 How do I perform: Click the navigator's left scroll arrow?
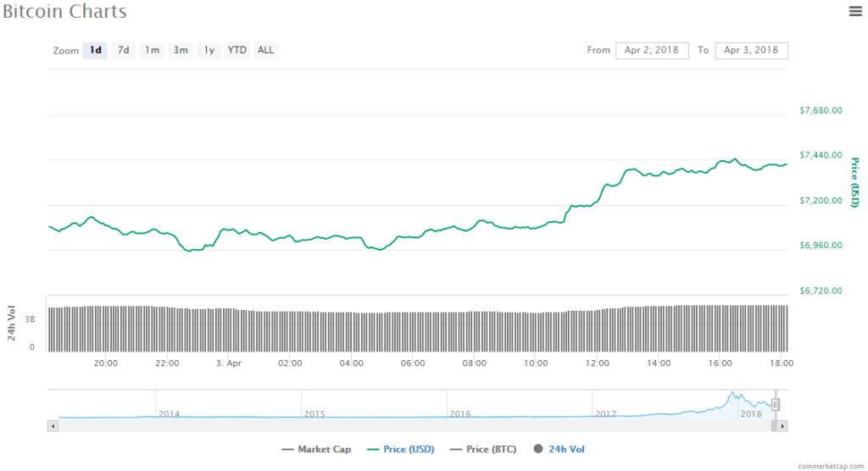pyautogui.click(x=53, y=426)
